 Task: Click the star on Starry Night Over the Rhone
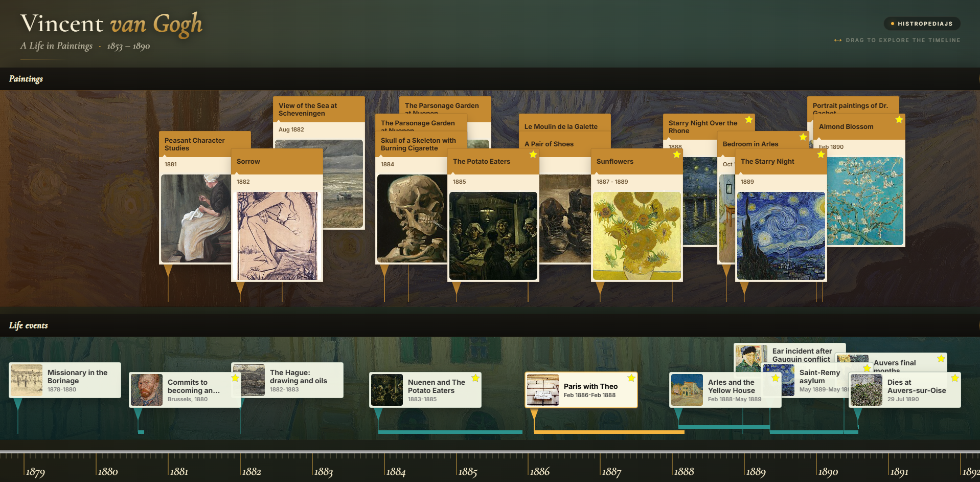pos(749,120)
